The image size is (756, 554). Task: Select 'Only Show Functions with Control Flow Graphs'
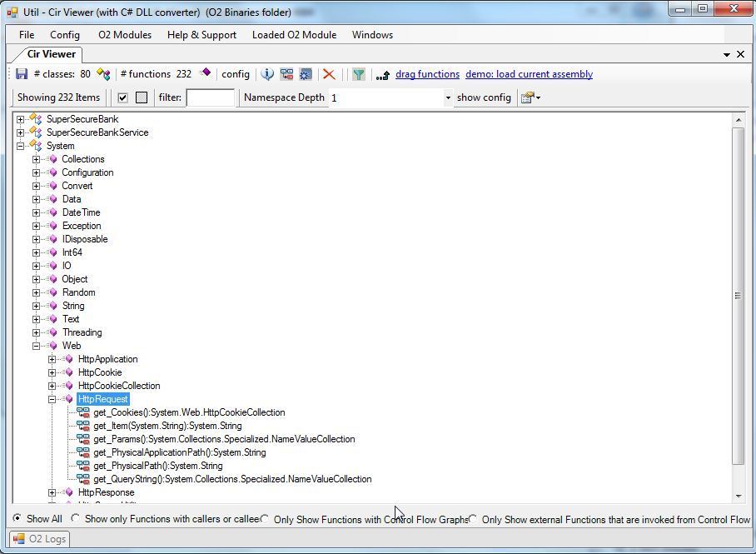tap(265, 519)
